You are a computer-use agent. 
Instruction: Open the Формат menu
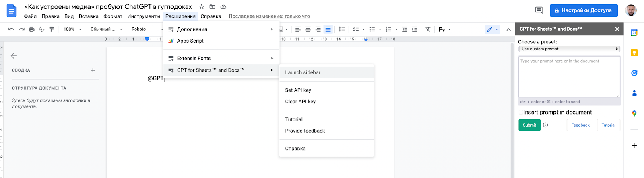pos(113,16)
